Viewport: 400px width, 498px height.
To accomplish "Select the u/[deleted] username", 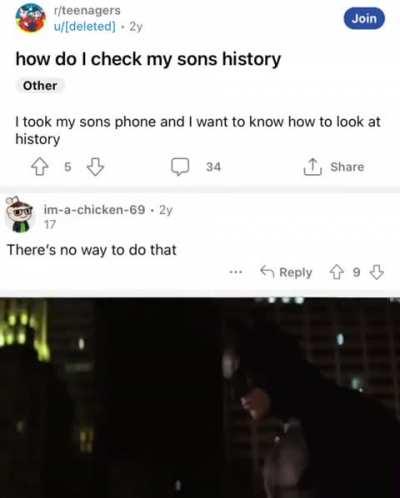I will 85,26.
